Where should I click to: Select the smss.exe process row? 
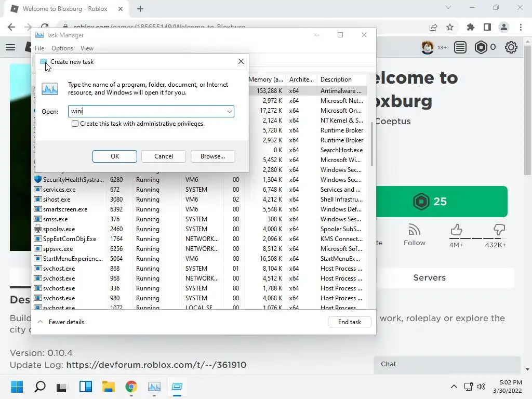click(x=200, y=219)
